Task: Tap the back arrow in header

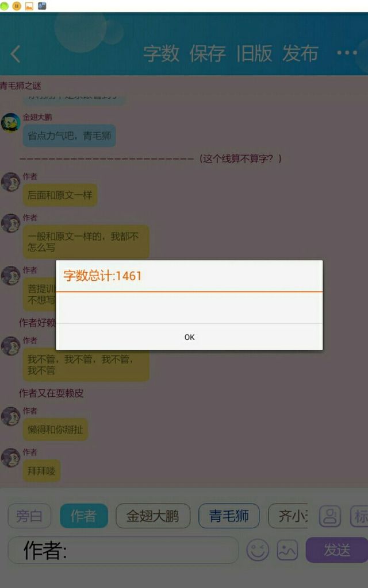Action: pyautogui.click(x=16, y=54)
